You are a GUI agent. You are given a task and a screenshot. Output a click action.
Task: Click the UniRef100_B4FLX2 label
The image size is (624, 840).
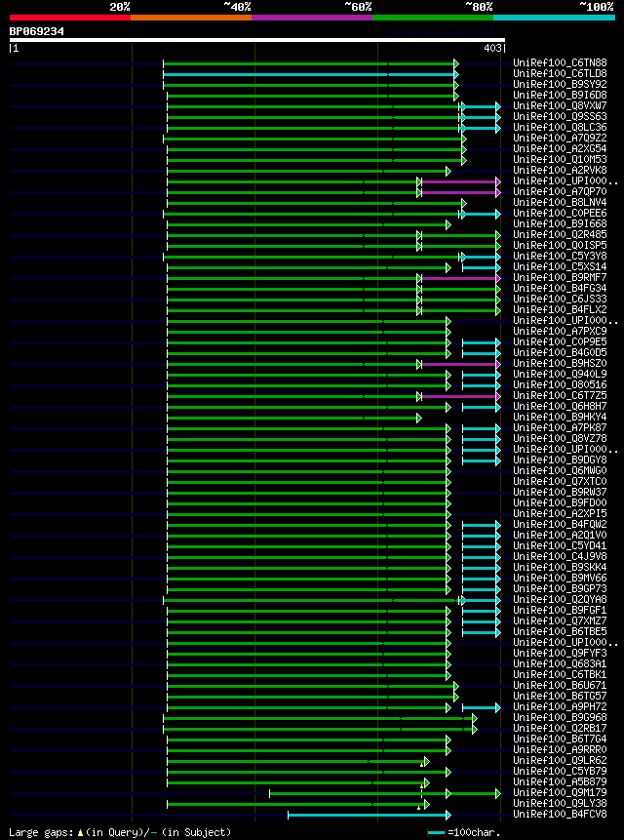point(560,309)
